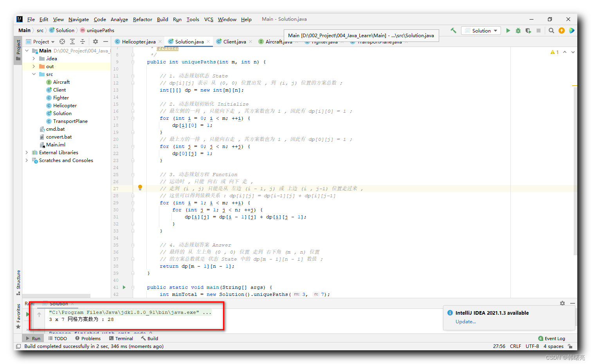Click the 4 spaces indent setting
591x364 pixels.
pos(553,346)
